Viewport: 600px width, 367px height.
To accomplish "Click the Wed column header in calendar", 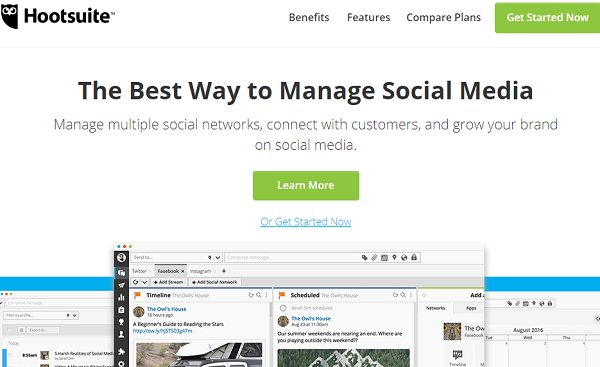I will [x=527, y=338].
